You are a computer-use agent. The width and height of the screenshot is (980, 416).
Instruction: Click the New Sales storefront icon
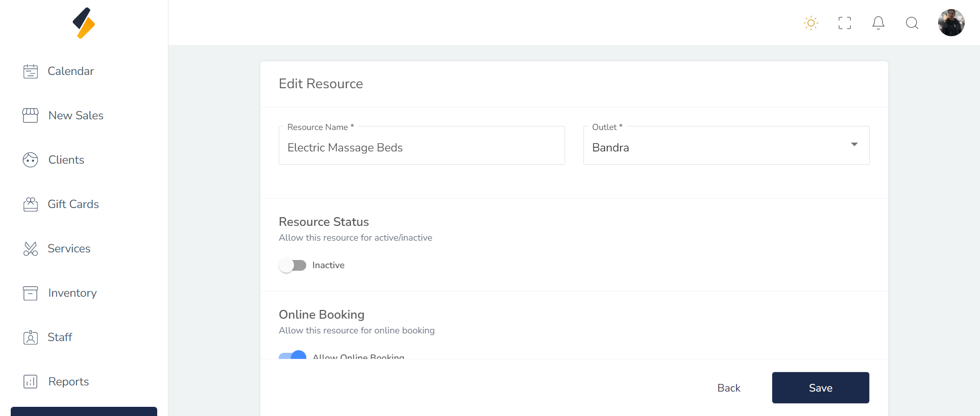pos(31,116)
